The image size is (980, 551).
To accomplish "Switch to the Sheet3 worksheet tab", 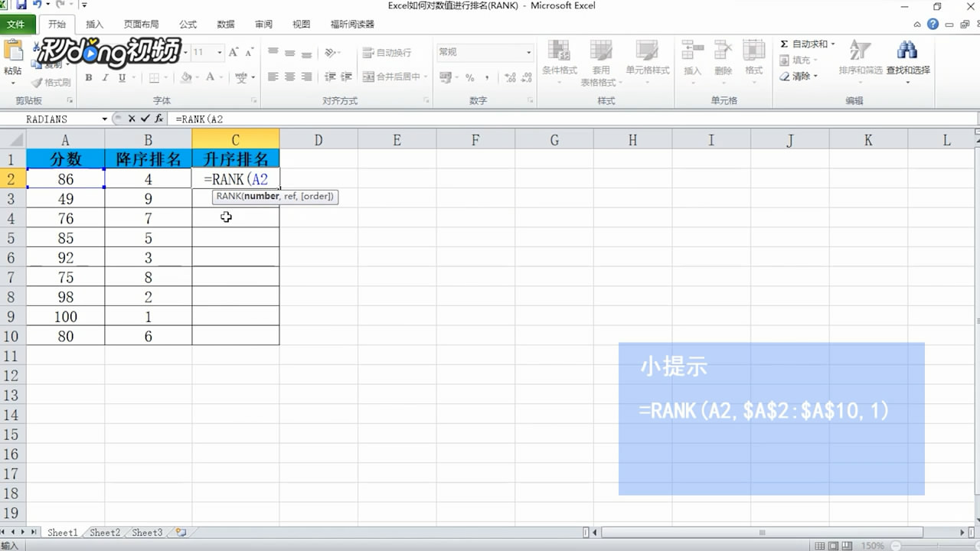I will [147, 533].
